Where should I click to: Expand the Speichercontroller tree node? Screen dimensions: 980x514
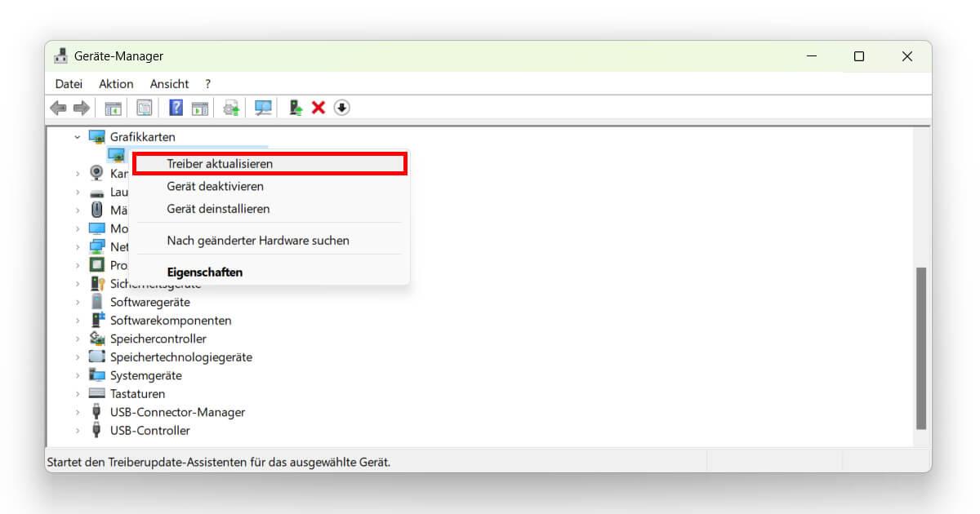click(x=78, y=339)
